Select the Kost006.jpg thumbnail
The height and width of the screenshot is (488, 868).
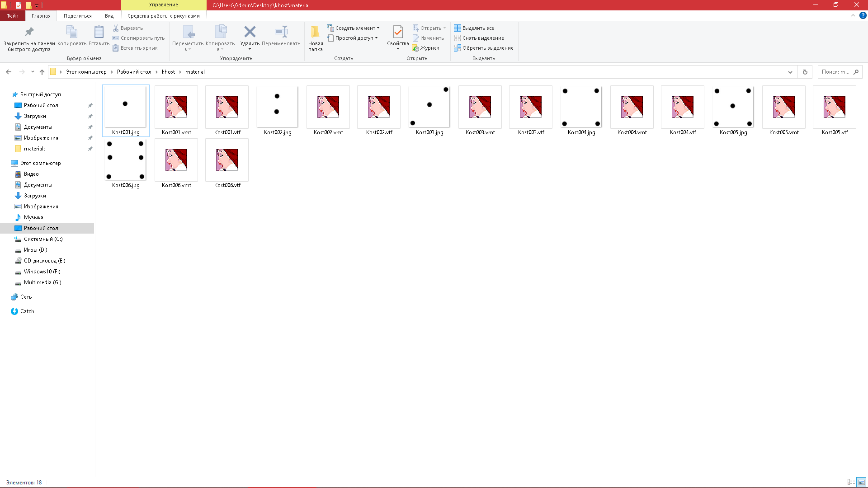pos(126,160)
